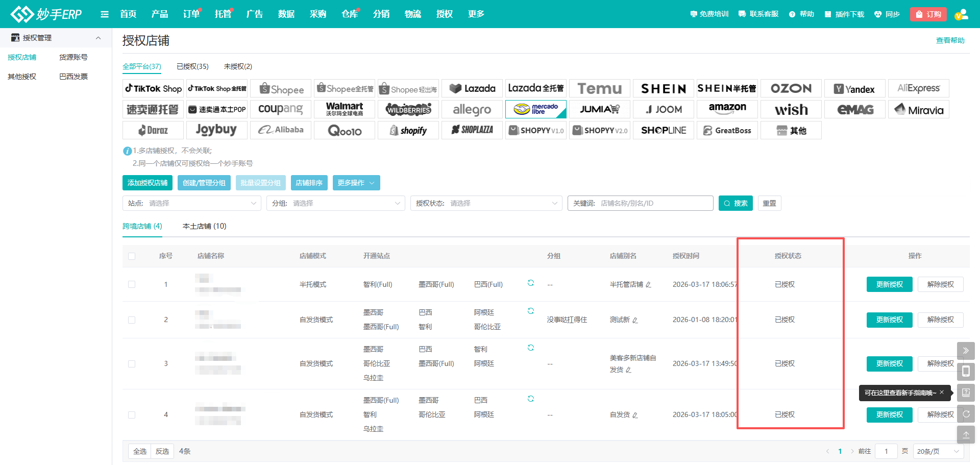Click the 添加授权店铺 button

[x=148, y=183]
